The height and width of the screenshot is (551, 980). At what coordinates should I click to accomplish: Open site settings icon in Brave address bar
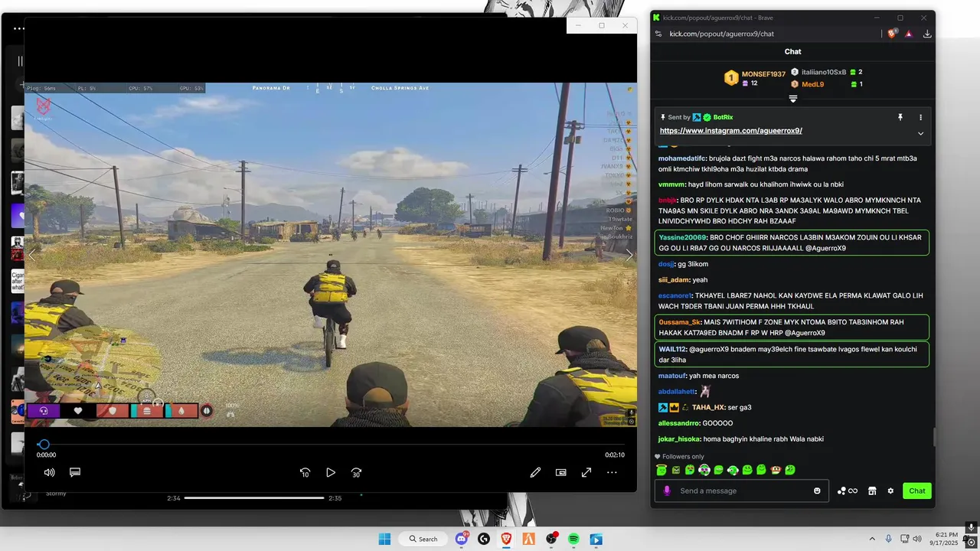pyautogui.click(x=658, y=34)
